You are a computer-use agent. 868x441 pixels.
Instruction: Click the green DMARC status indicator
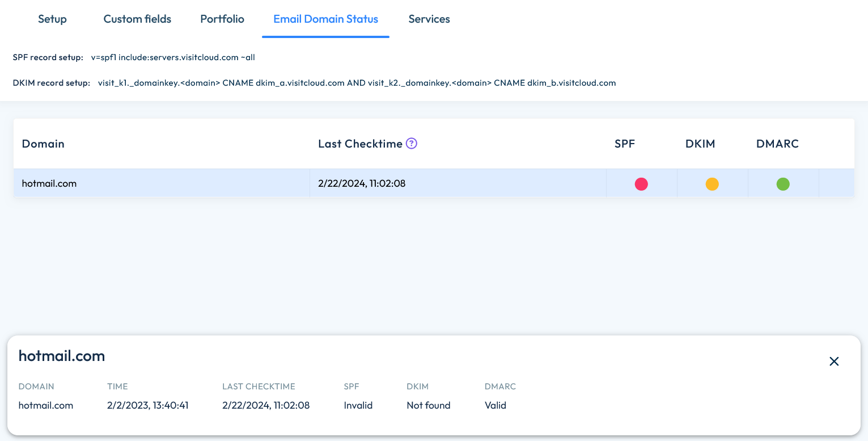point(783,184)
